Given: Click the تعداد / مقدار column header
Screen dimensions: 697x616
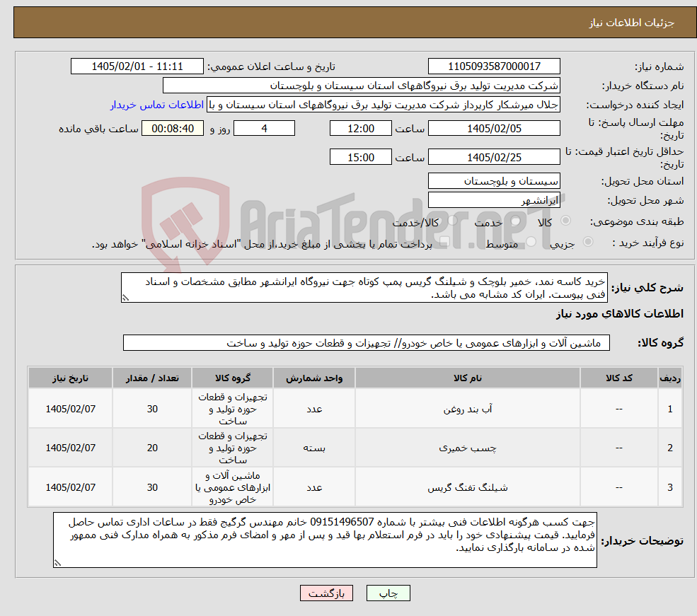Looking at the screenshot, I should pyautogui.click(x=152, y=378).
